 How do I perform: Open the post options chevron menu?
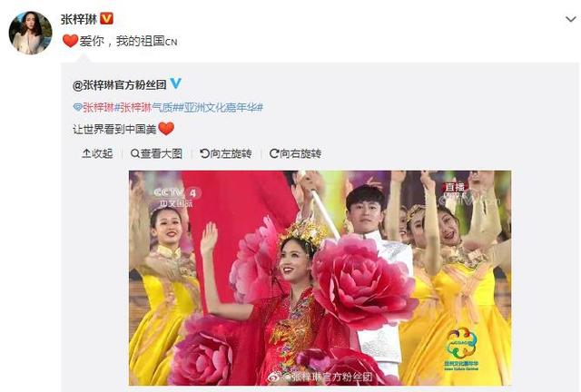pyautogui.click(x=571, y=18)
